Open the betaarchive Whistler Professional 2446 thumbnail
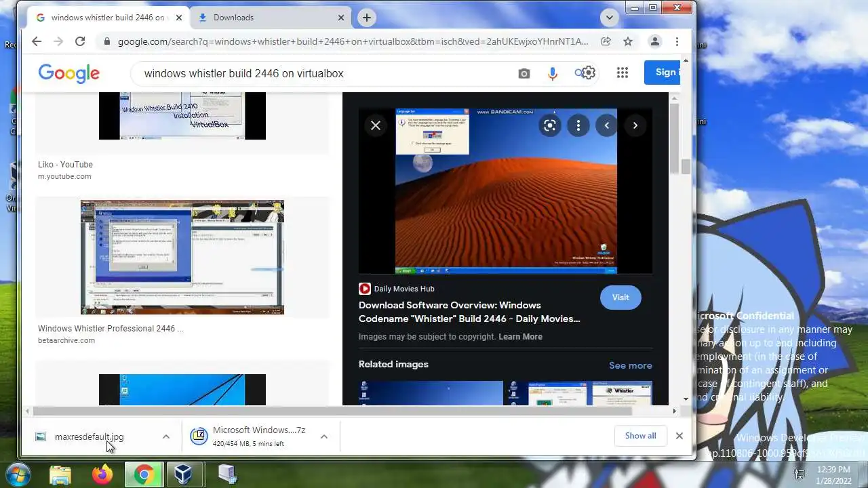Screen dimensions: 868x488 [x=182, y=258]
